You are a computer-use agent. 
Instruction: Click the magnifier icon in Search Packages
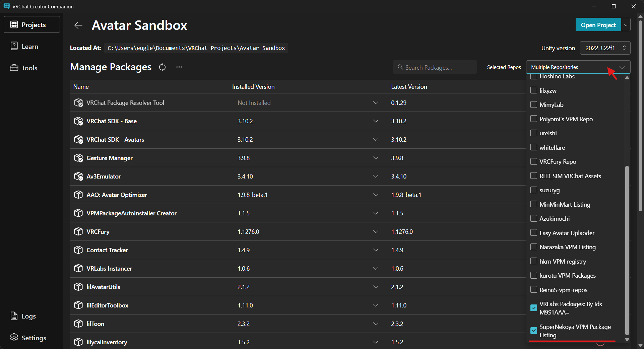[400, 67]
